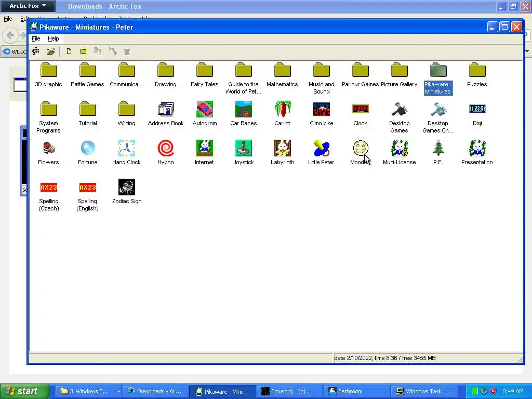Viewport: 532px width, 399px height.
Task: Open the Tutorial folder
Action: click(x=87, y=114)
